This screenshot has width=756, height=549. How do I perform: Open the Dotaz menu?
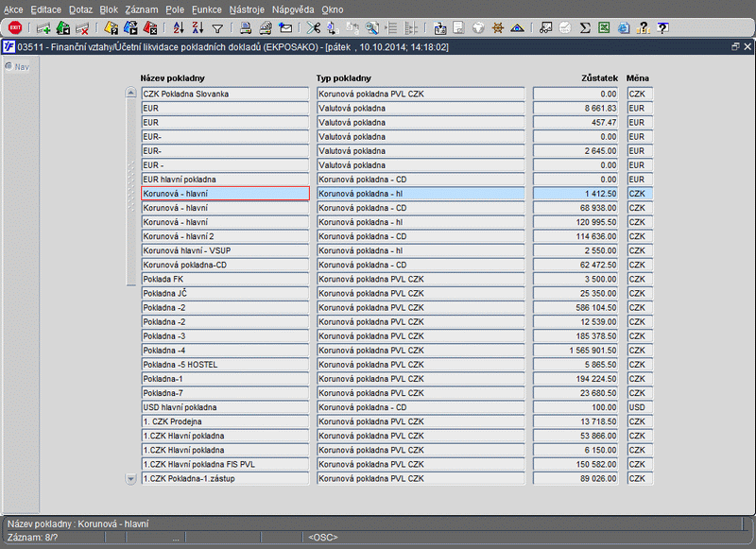click(x=80, y=9)
